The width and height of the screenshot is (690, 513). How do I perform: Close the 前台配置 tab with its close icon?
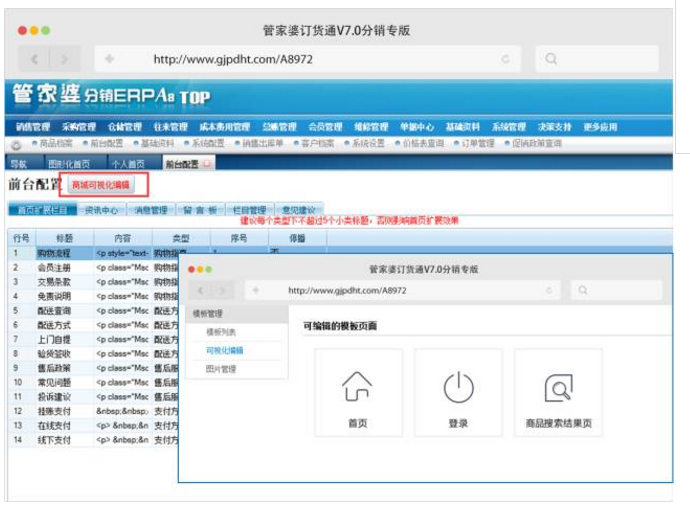pos(206,164)
